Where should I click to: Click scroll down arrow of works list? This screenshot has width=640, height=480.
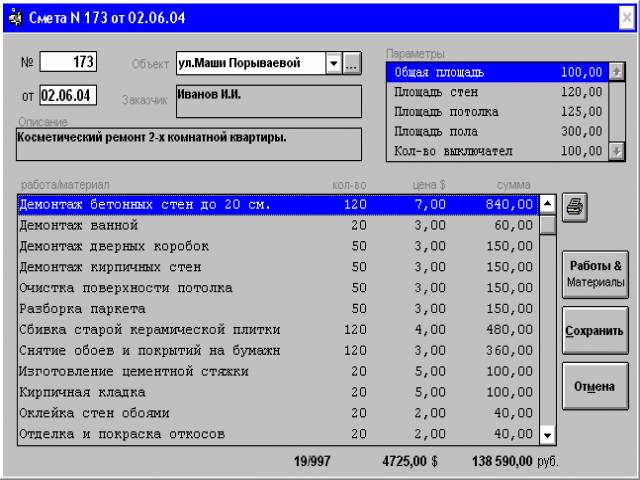click(547, 435)
